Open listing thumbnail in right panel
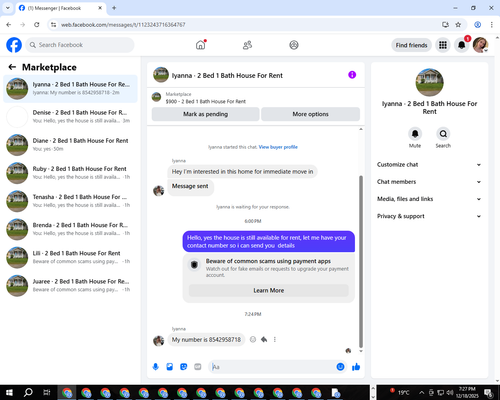The height and width of the screenshot is (400, 500). click(429, 82)
